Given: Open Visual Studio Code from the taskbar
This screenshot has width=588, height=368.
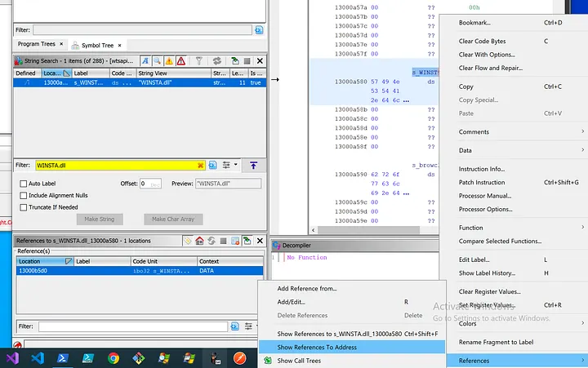Looking at the screenshot, I should click(38, 358).
